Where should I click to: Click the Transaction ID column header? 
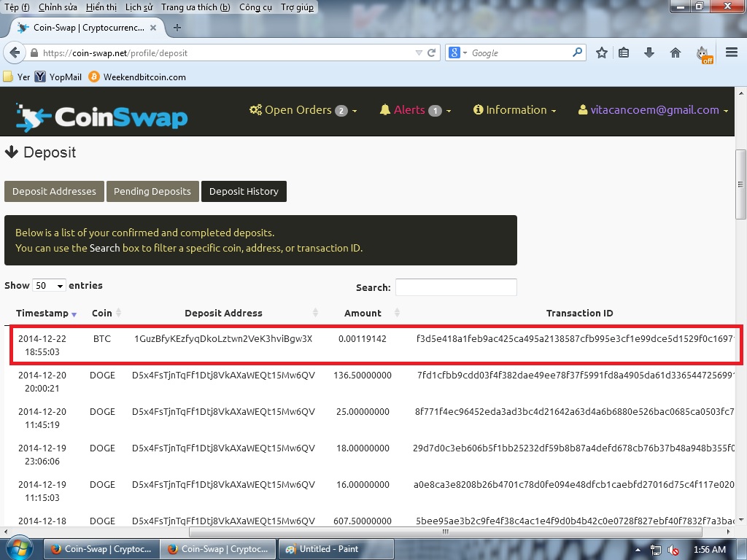(x=579, y=314)
